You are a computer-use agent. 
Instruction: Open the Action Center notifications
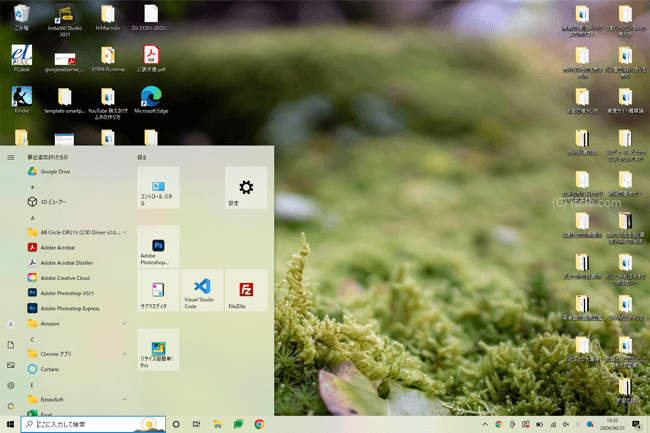point(636,424)
